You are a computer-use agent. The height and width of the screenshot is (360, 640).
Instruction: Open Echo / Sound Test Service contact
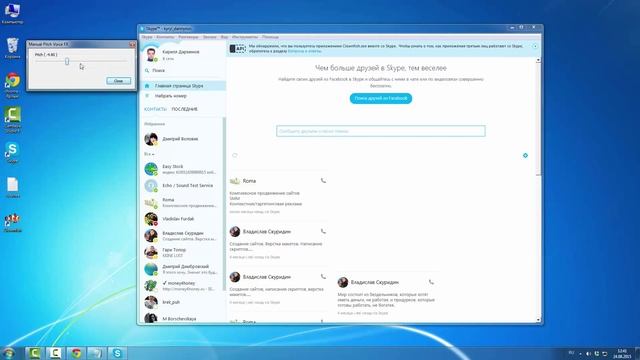pos(182,186)
